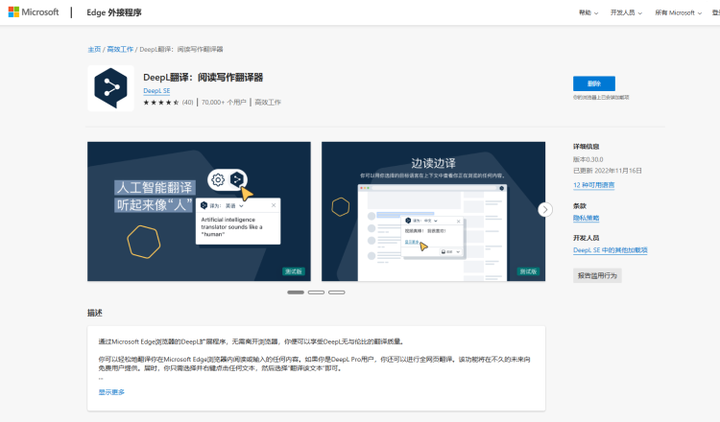Click the star rating

tap(161, 102)
